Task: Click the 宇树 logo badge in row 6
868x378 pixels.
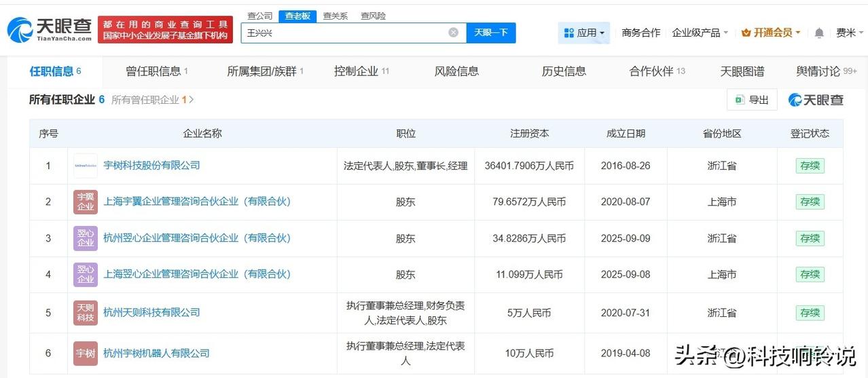Action: coord(86,353)
